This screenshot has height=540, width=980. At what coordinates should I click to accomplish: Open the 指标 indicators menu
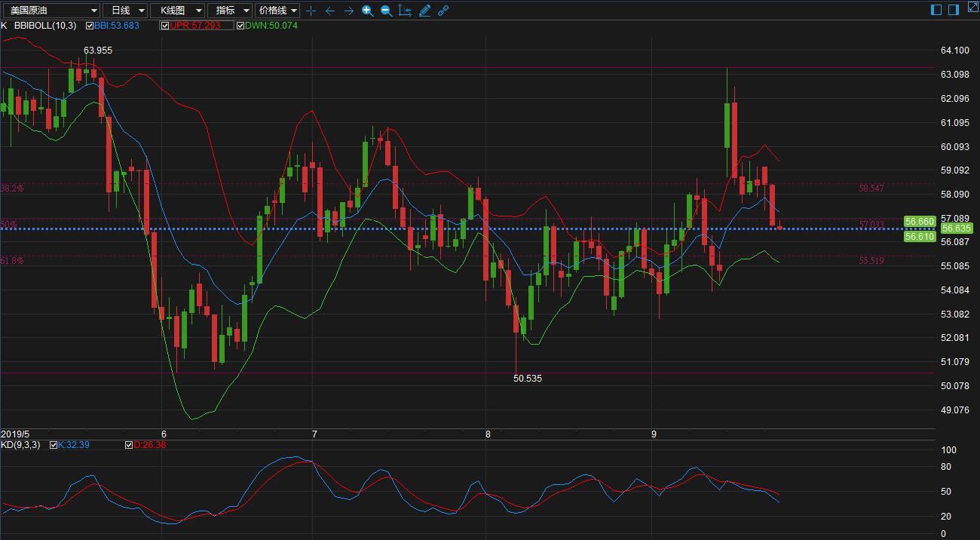[x=230, y=11]
